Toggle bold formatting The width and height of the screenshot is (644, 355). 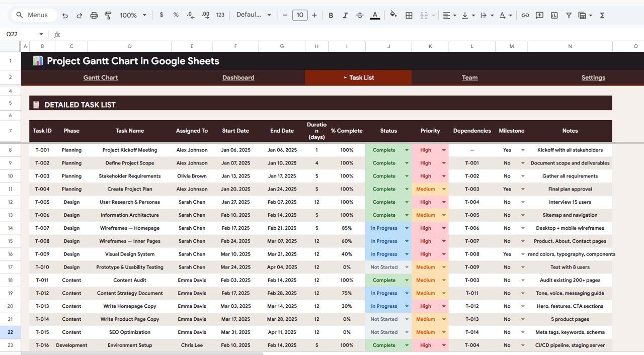(x=331, y=15)
